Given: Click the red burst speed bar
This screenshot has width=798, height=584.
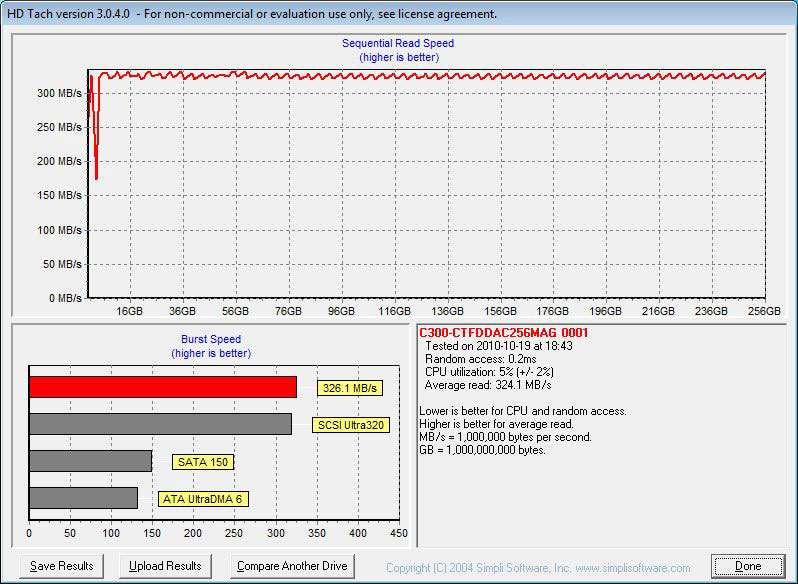Looking at the screenshot, I should [163, 387].
